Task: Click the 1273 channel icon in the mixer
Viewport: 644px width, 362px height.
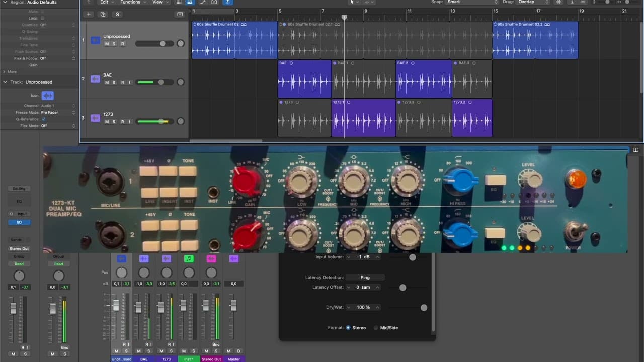Action: pos(166,258)
